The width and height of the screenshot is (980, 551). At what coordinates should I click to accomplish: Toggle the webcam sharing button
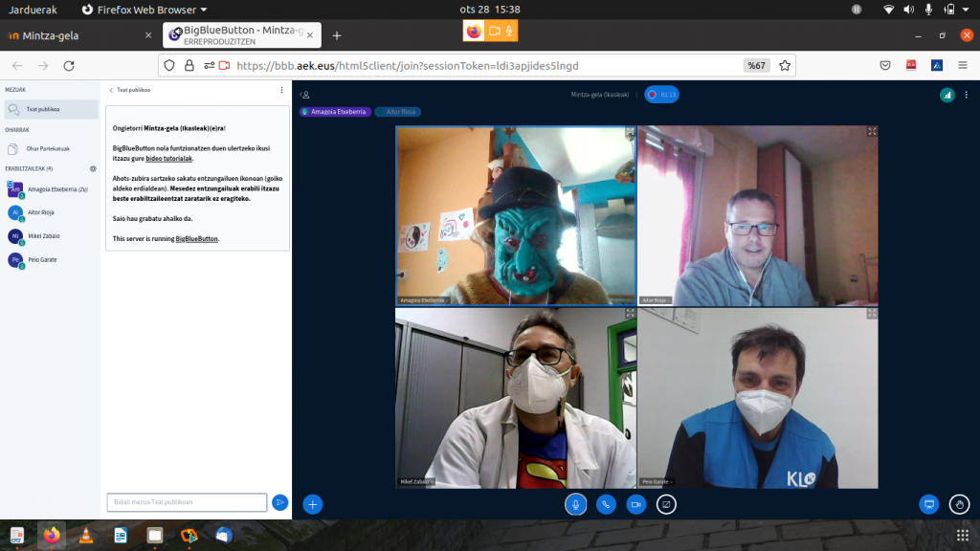click(635, 504)
